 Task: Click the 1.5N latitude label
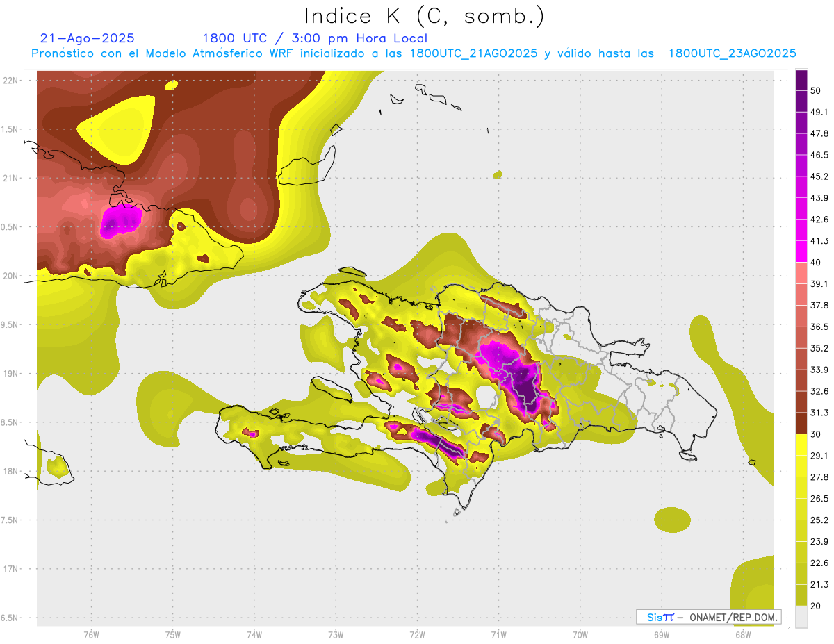point(10,129)
